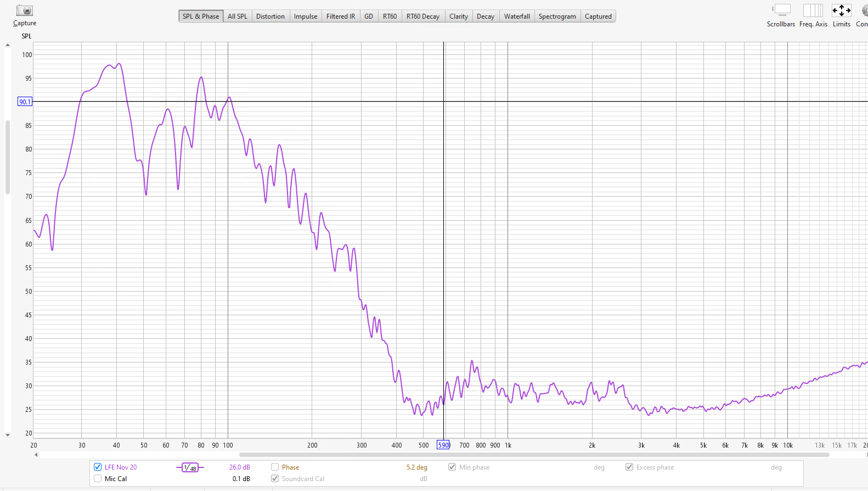Toggle the Scrollbars icon
Viewport: 868px width, 491px height.
click(781, 10)
